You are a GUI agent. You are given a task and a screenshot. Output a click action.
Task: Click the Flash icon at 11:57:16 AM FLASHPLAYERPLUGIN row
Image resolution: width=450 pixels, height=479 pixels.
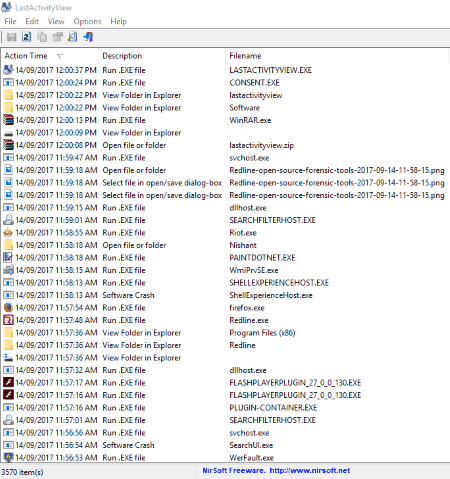tap(8, 395)
